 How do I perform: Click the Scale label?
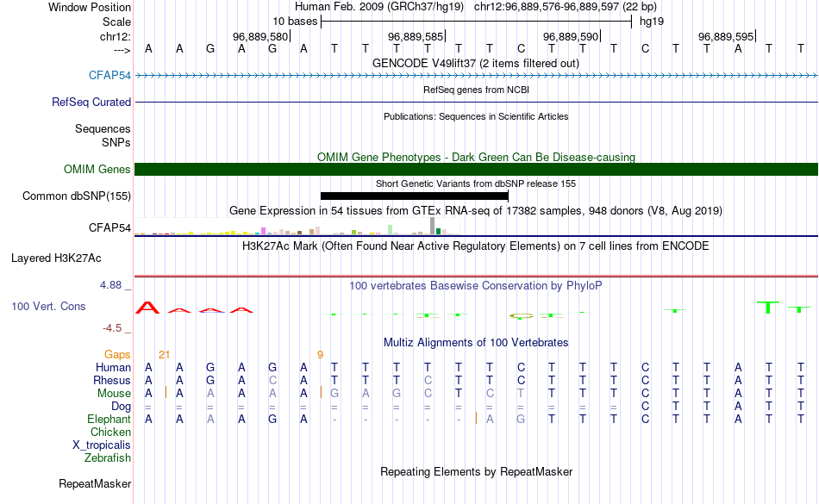116,22
